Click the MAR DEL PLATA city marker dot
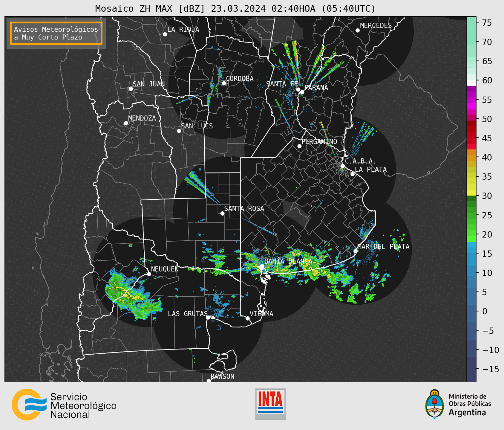504x430 pixels. click(356, 251)
